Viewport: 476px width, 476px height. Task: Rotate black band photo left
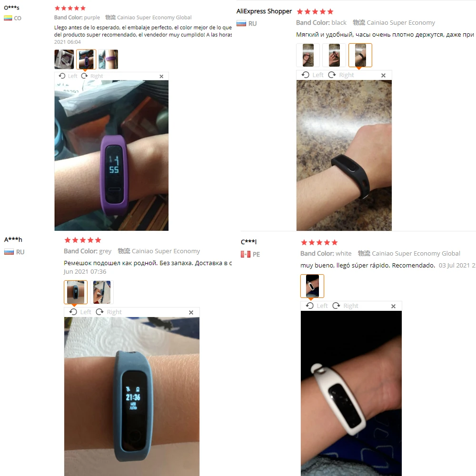coord(312,75)
